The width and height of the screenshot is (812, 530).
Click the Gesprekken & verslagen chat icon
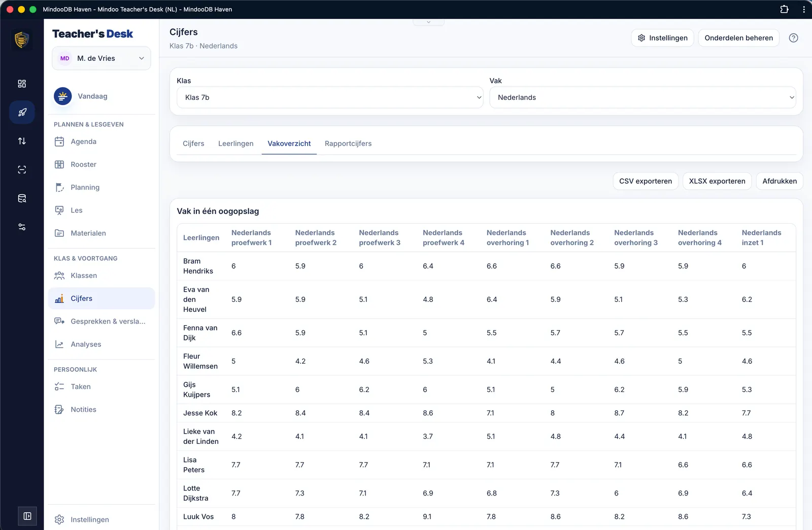coord(59,322)
